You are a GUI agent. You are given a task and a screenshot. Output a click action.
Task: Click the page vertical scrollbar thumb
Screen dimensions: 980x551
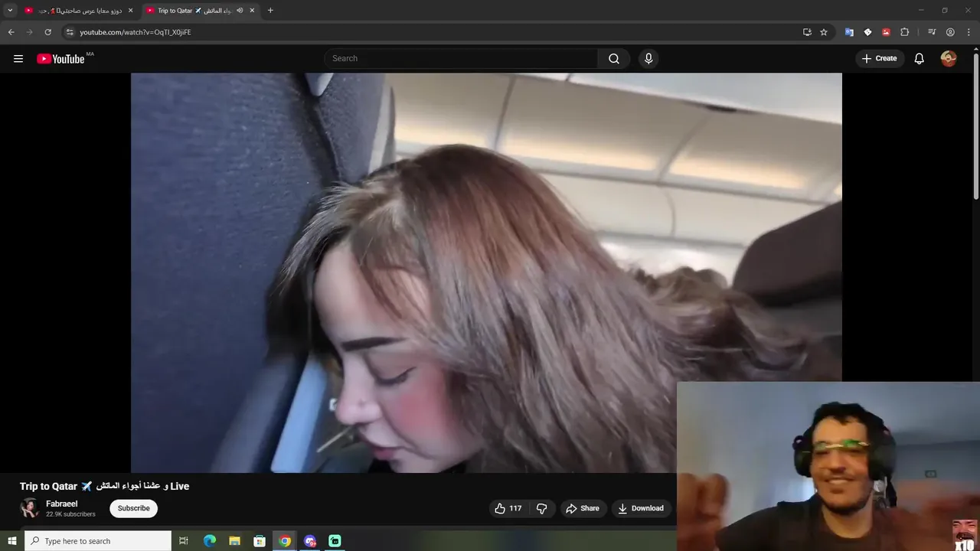click(975, 126)
